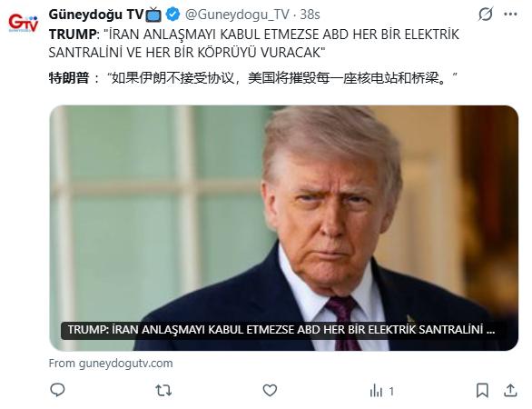
Task: Open the Trump article preview image
Action: tap(283, 228)
